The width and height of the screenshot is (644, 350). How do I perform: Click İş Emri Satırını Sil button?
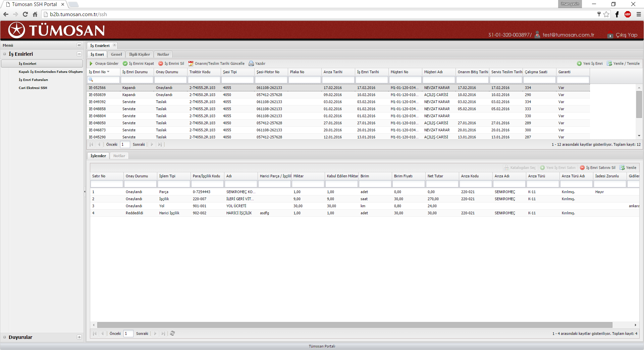[598, 168]
